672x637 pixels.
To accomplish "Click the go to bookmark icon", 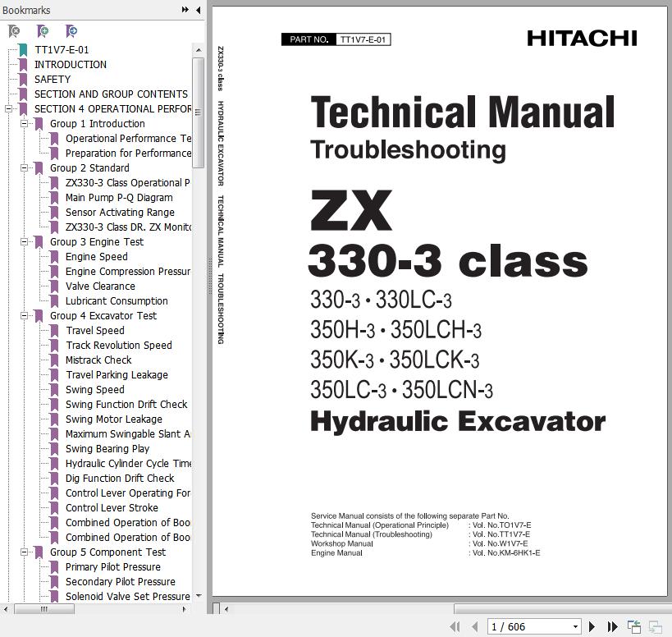I will click(71, 31).
